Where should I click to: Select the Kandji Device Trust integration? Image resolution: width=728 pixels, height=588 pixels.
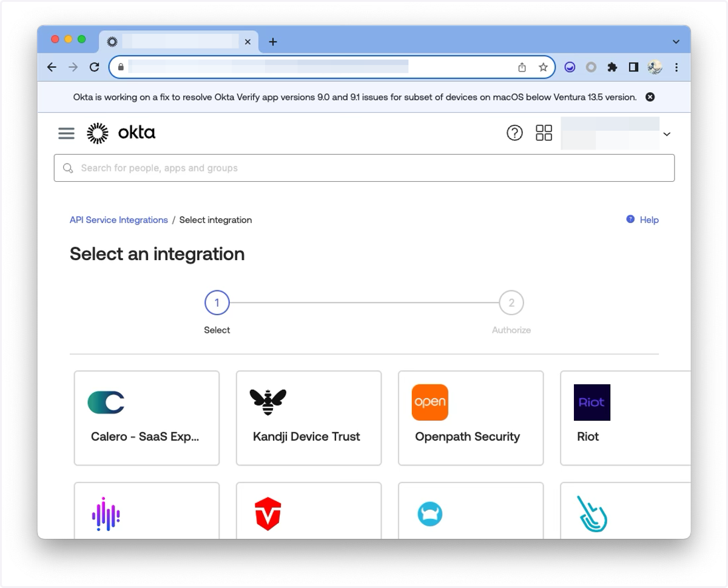pos(309,418)
